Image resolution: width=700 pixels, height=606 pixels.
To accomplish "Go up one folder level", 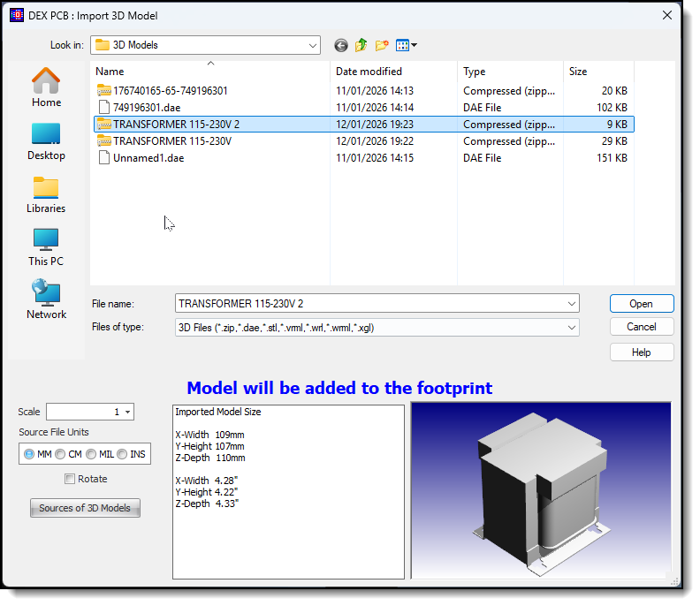I will (361, 45).
